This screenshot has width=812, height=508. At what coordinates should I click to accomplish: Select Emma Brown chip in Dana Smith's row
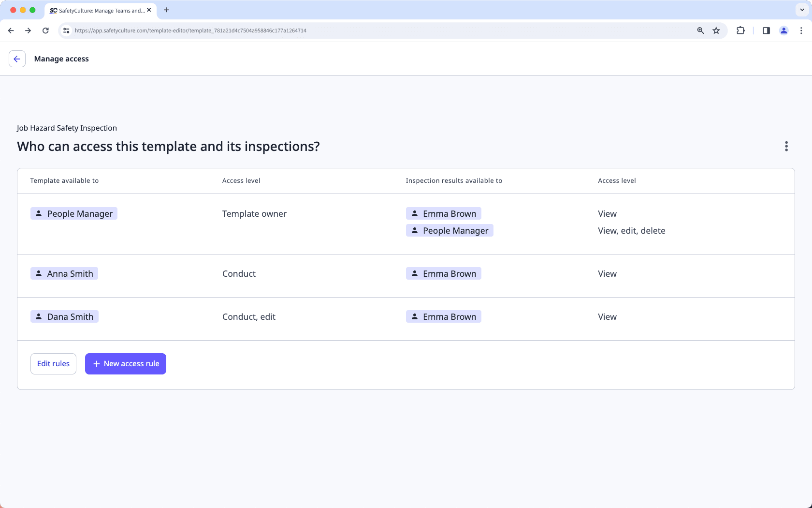(443, 316)
